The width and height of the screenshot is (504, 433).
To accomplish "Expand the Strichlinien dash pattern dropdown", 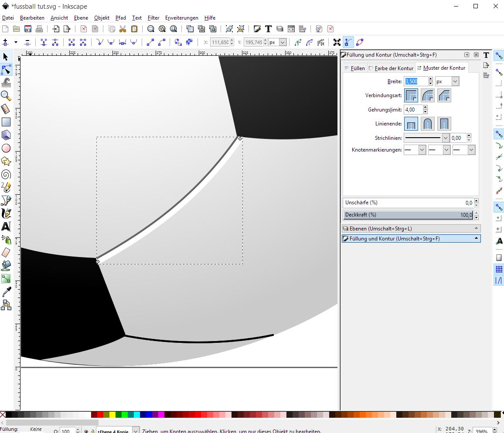I will (446, 138).
